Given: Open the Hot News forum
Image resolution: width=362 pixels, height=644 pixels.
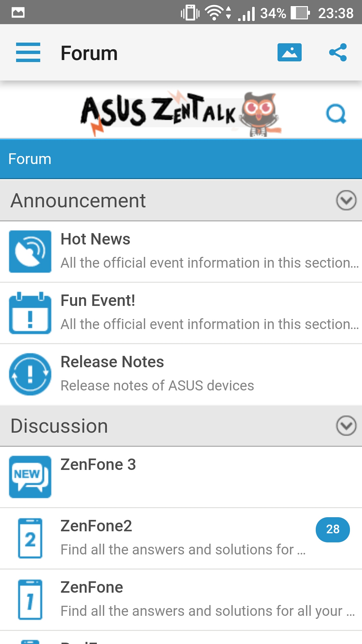Looking at the screenshot, I should tap(181, 252).
